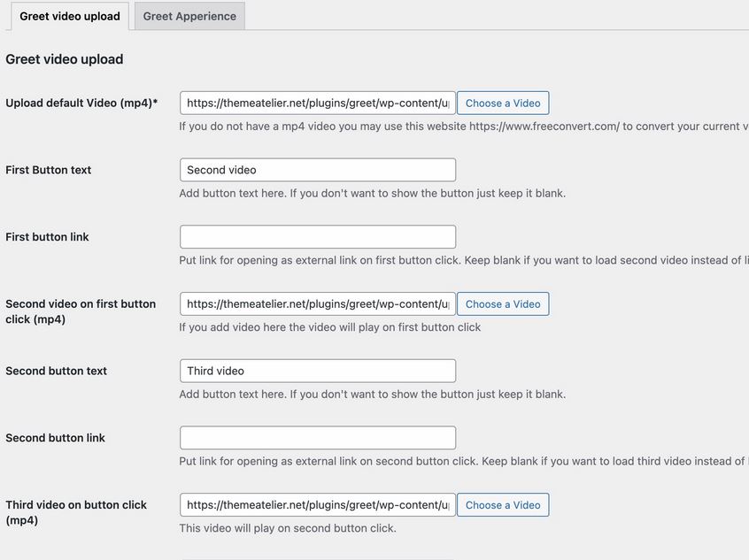Screen dimensions: 749x560
Task: Click the Third video on button click label
Action: (76, 513)
